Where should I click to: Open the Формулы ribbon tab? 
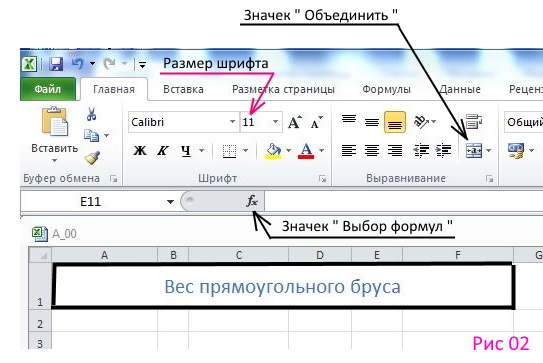click(x=386, y=89)
